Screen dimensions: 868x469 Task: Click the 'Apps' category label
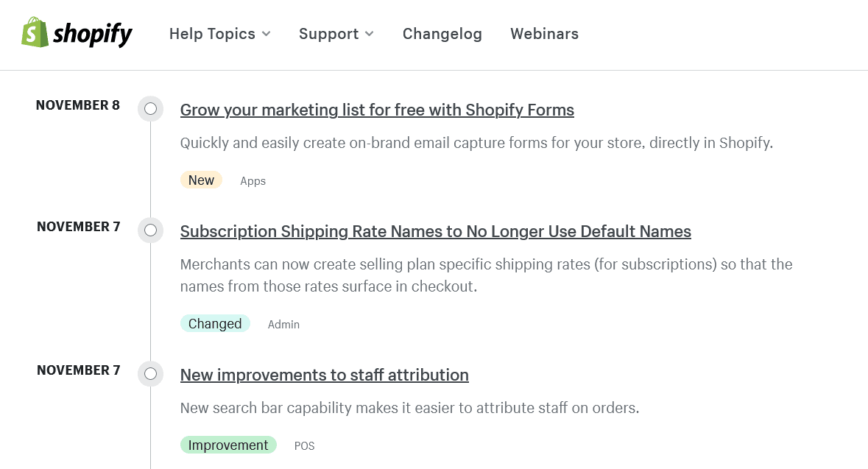(253, 181)
